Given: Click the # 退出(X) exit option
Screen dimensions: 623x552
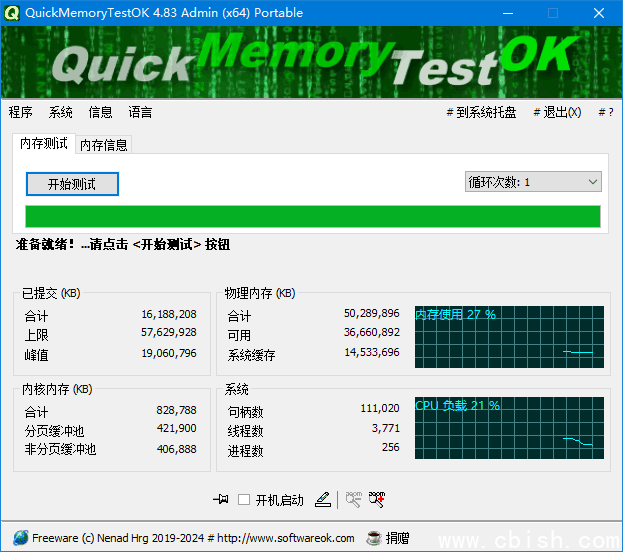Looking at the screenshot, I should point(557,112).
